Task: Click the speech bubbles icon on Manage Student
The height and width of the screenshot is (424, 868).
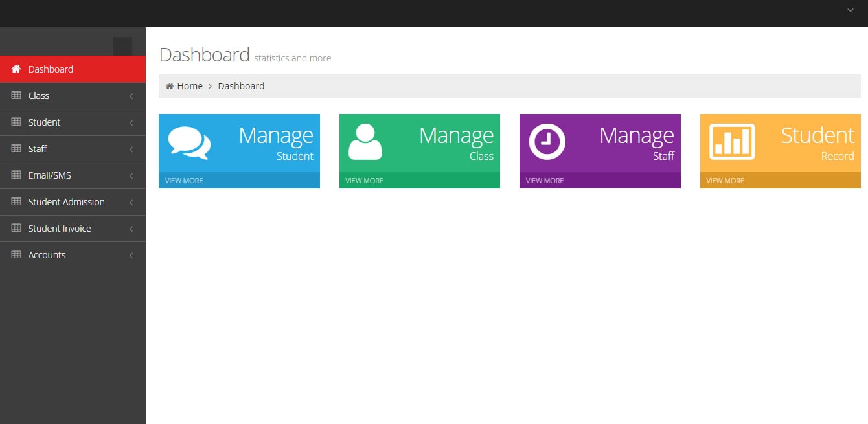Action: coord(189,142)
